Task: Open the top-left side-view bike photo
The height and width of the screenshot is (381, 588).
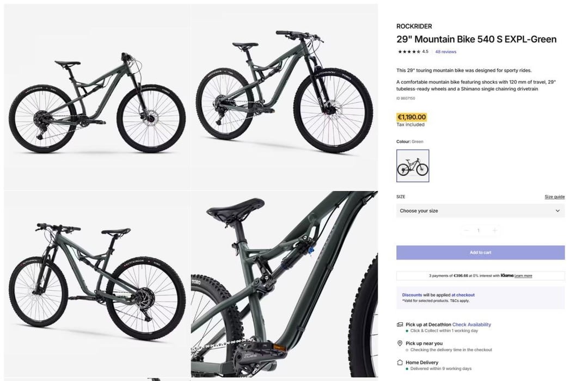Action: coord(97,97)
